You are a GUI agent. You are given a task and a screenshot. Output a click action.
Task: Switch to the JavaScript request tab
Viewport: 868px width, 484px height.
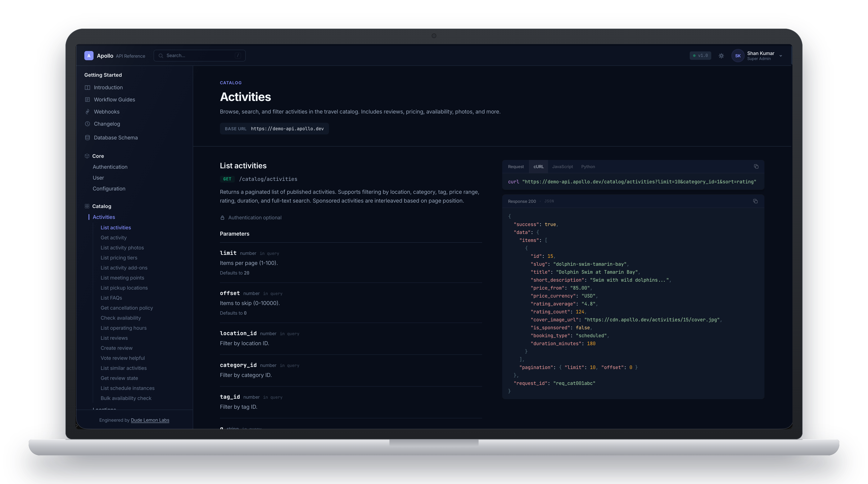tap(562, 167)
